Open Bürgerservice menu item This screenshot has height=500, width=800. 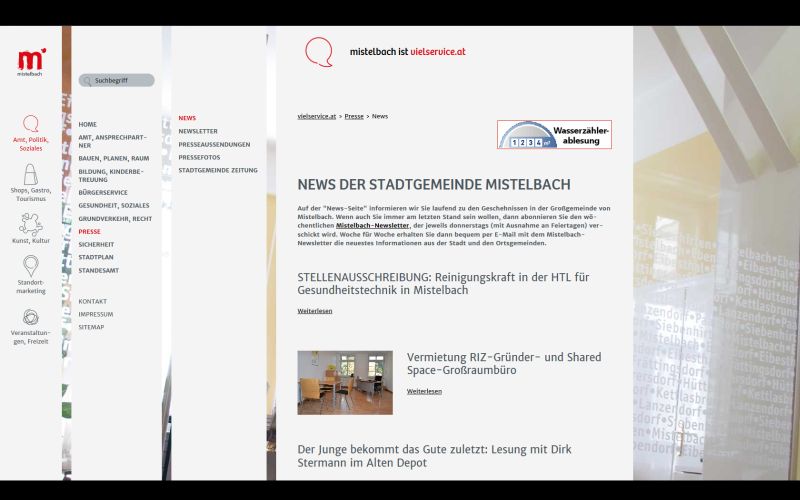point(103,193)
